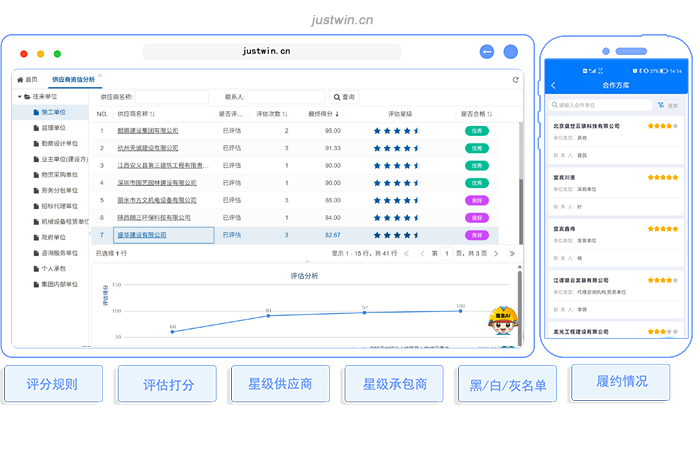
Task: Sort by 评估次数 column header
Action: pos(274,114)
